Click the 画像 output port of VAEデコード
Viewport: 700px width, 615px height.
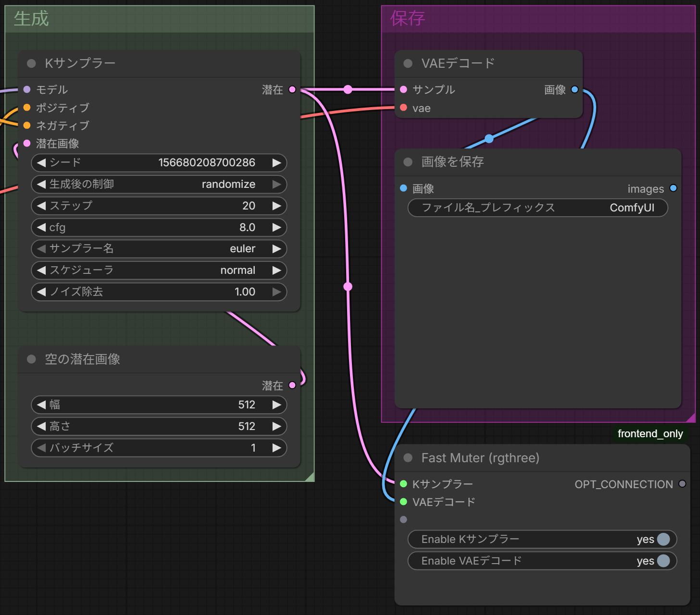(x=575, y=89)
